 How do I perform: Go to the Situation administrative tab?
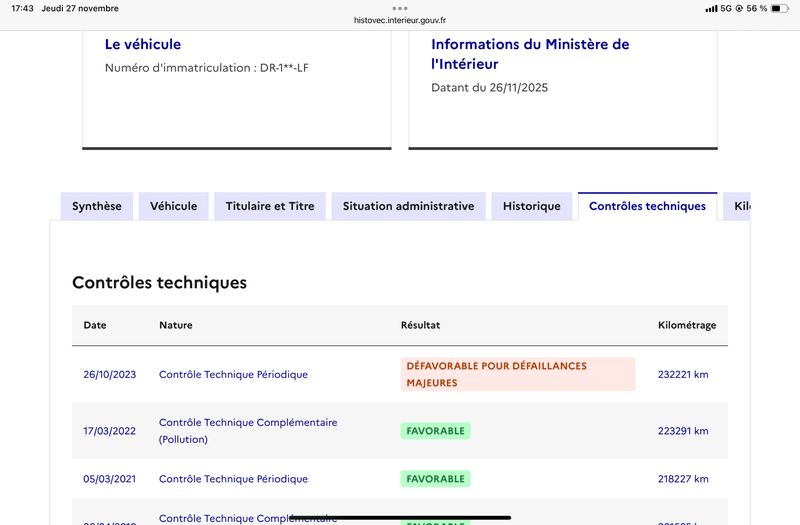[408, 206]
